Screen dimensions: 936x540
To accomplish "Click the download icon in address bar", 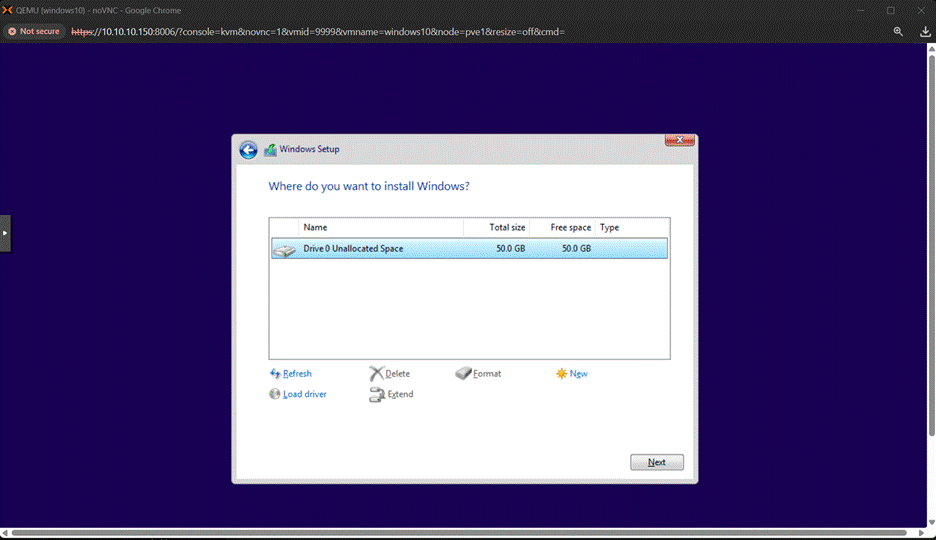I will (925, 32).
